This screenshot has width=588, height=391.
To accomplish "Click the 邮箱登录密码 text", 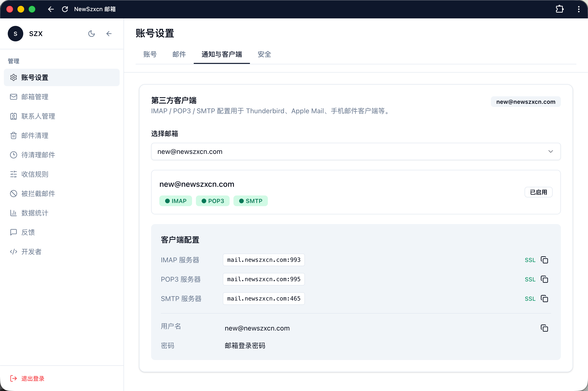I will pos(245,345).
